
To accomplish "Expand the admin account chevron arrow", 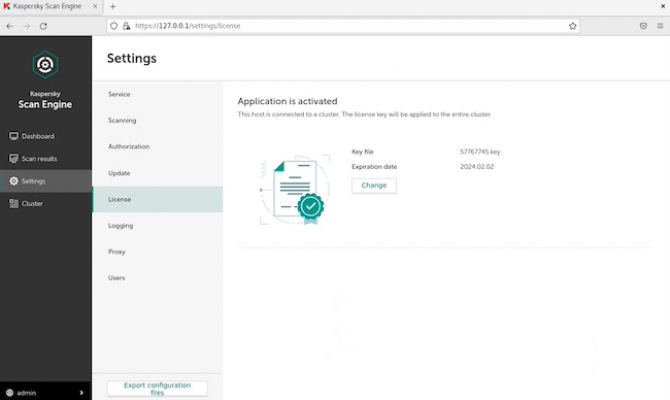I will (81, 393).
